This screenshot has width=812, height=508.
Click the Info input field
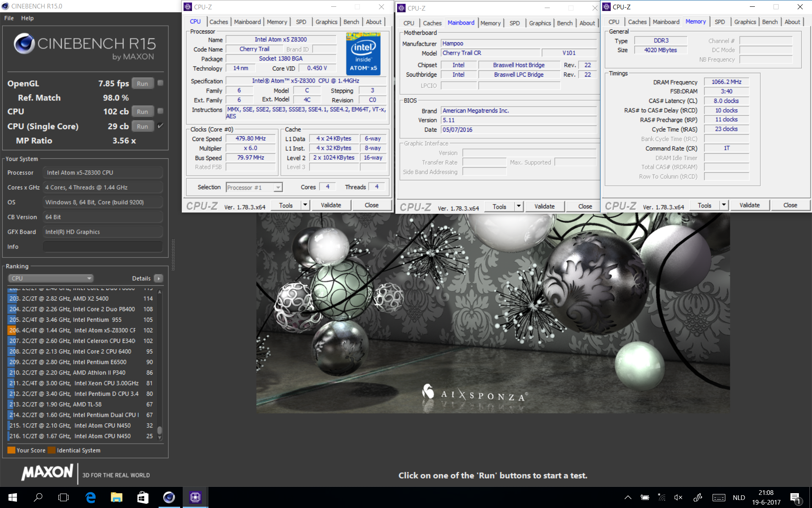point(103,246)
